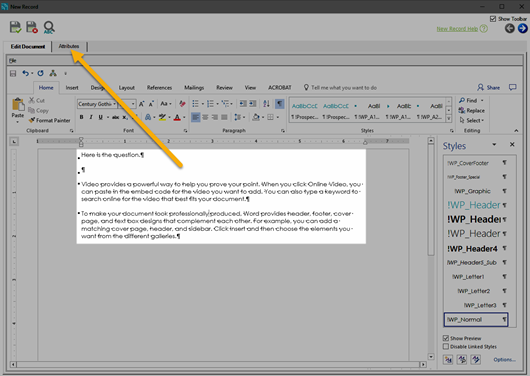This screenshot has height=376, width=530.
Task: Open the File menu
Action: point(13,61)
